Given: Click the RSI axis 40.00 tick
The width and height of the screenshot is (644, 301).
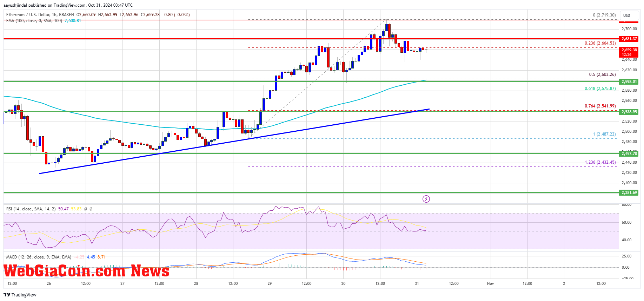Looking at the screenshot, I should (626, 240).
